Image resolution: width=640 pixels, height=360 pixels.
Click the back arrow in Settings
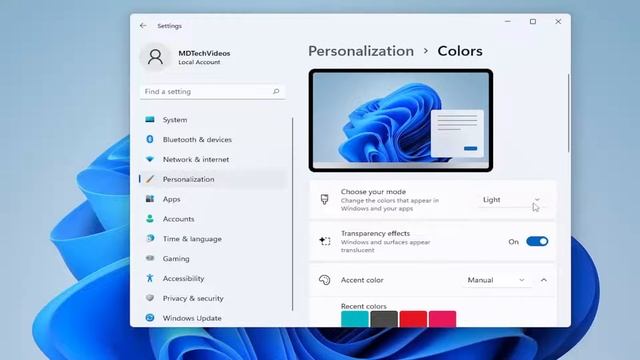pos(143,26)
